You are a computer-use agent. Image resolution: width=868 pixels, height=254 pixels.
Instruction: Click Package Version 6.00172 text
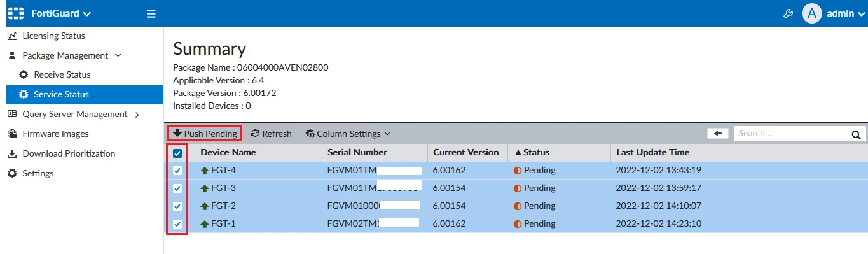click(x=224, y=93)
